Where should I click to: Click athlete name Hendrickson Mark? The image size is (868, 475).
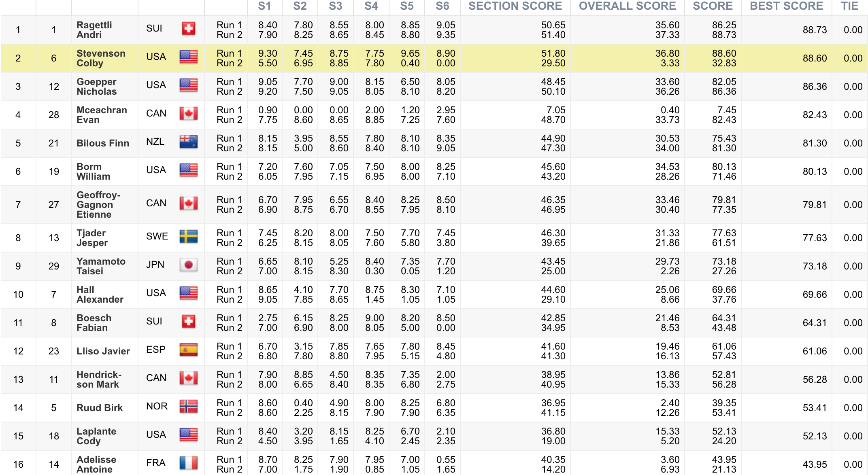(99, 380)
